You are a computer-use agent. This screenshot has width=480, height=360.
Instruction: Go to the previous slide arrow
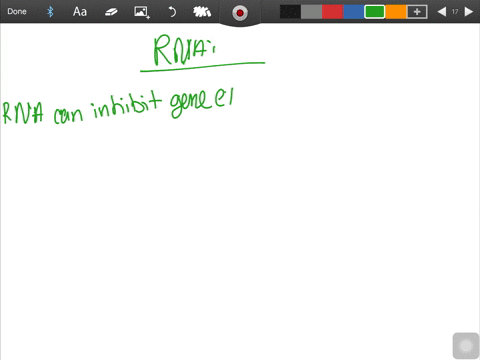(442, 12)
